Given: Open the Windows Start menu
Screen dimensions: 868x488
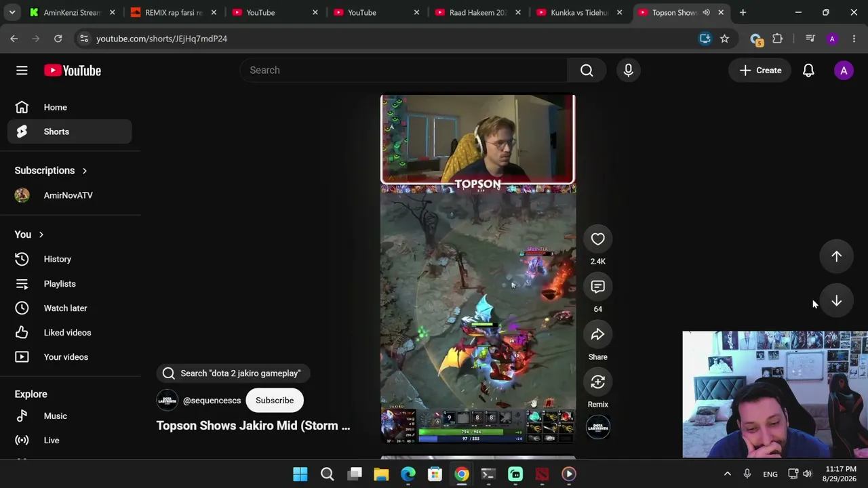Looking at the screenshot, I should tap(300, 474).
